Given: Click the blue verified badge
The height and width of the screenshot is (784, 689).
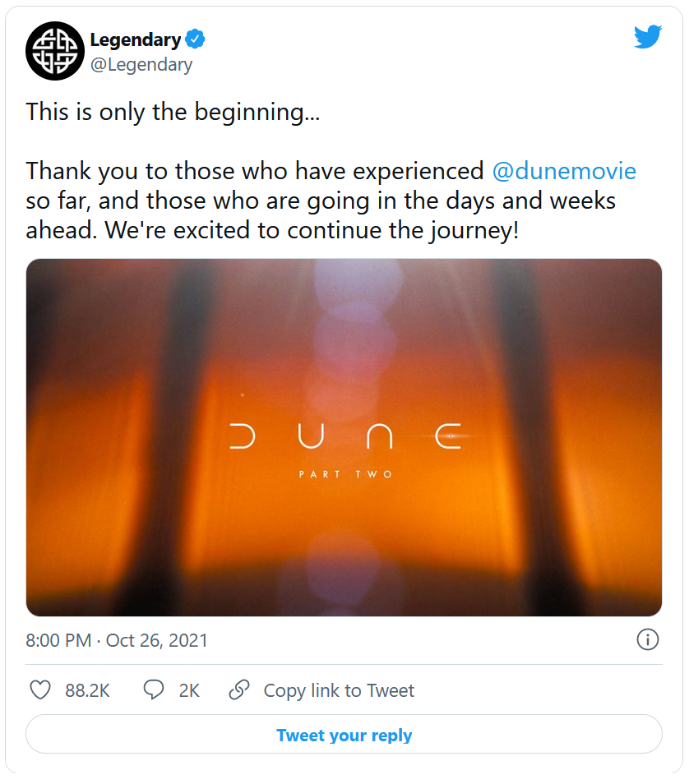Looking at the screenshot, I should click(x=195, y=39).
